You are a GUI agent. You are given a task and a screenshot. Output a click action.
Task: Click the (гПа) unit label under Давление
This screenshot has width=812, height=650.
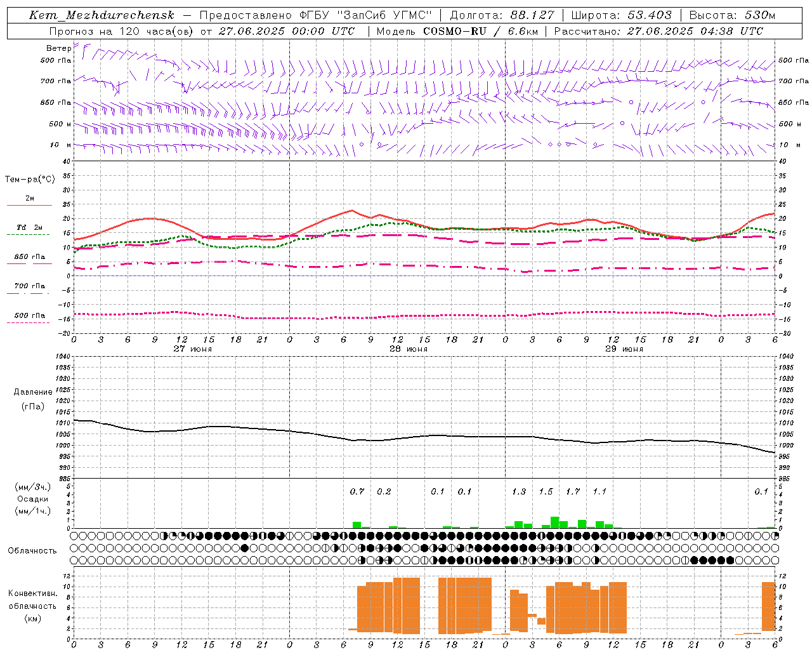click(x=33, y=407)
